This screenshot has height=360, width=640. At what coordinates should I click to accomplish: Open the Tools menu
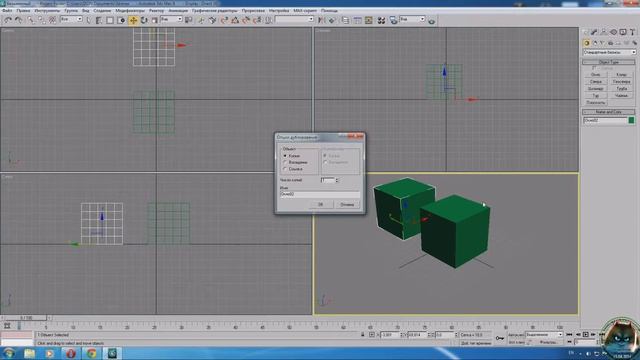47,11
